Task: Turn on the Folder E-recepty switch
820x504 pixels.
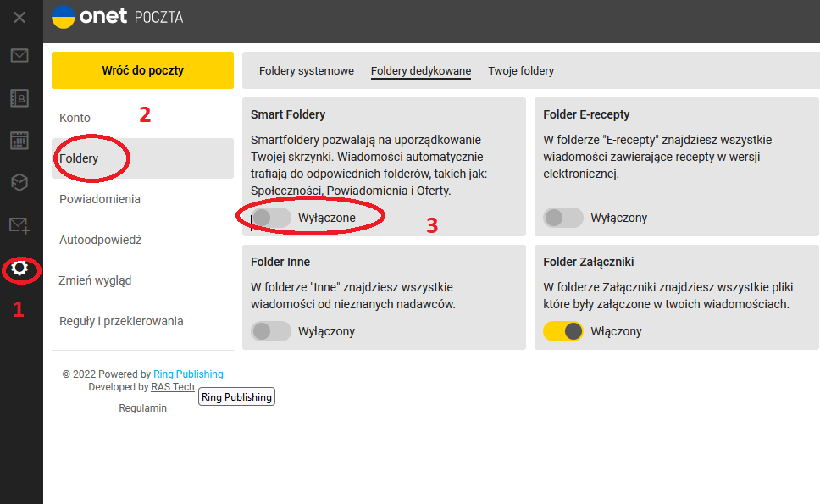Action: [563, 218]
